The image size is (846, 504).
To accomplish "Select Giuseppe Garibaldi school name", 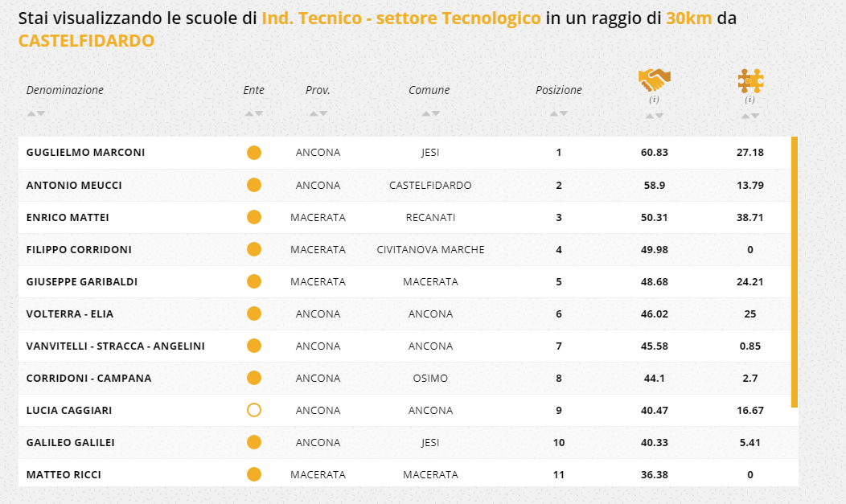I will (81, 281).
